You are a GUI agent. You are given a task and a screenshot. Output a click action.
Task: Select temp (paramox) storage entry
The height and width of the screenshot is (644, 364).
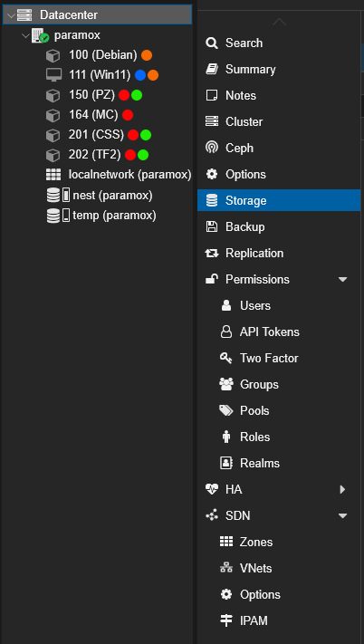[114, 216]
